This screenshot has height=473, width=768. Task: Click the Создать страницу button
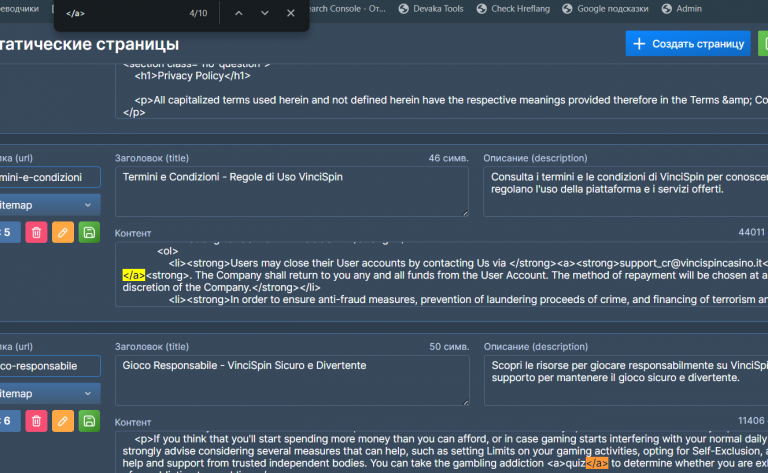click(x=688, y=44)
